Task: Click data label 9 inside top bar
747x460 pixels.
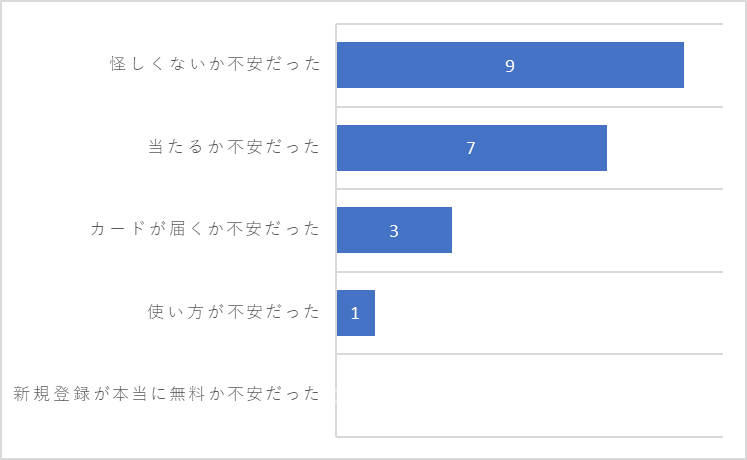Action: (x=510, y=66)
